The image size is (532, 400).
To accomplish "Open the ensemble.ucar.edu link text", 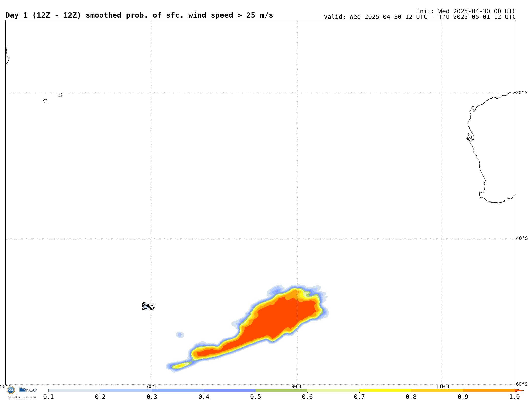I will pyautogui.click(x=22, y=397).
